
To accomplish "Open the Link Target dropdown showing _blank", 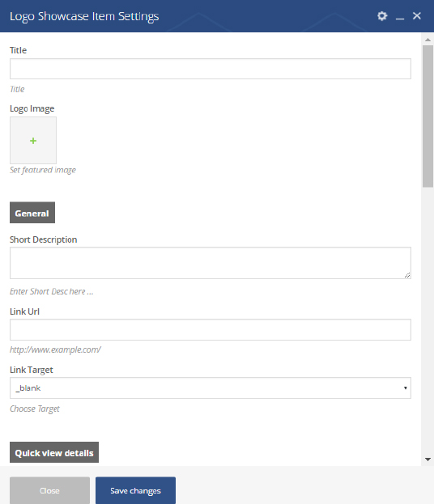I will point(211,388).
